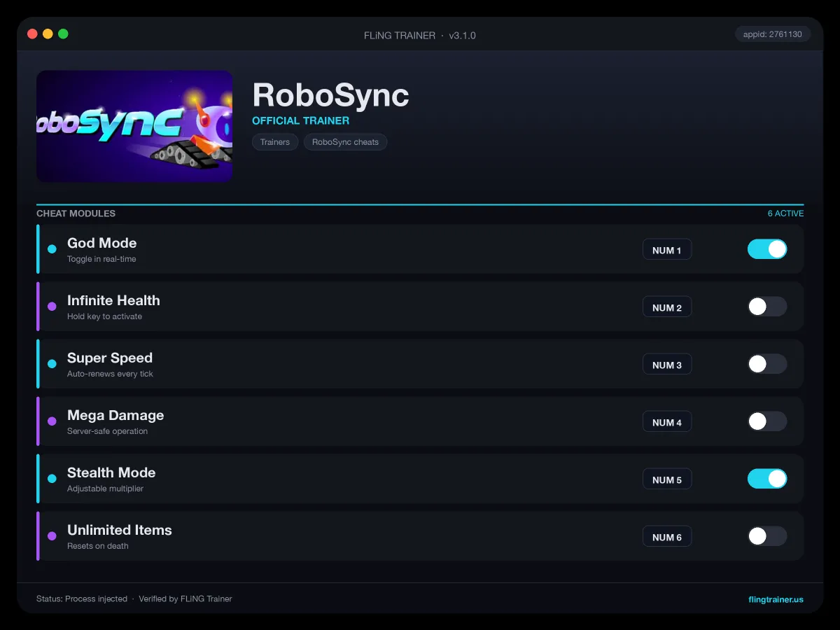Click the RoboSync game cover thumbnail
The image size is (840, 630).
tap(134, 126)
